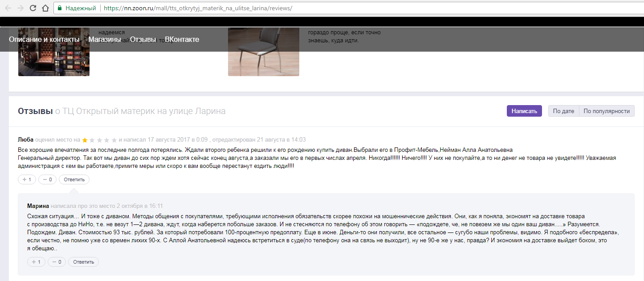Click the Надежный secure label

[x=81, y=8]
